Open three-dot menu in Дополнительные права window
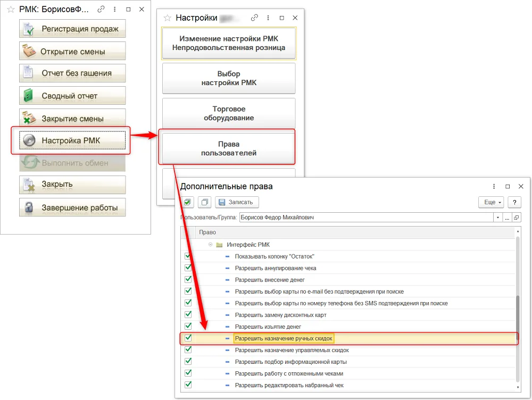This screenshot has width=532, height=400. click(494, 186)
